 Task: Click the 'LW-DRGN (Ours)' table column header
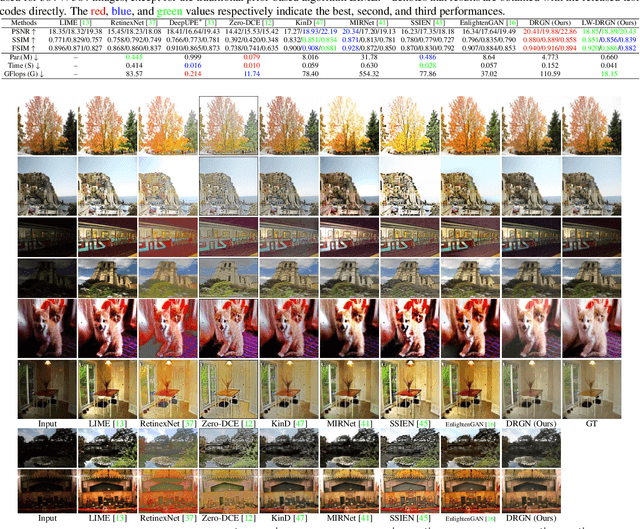click(609, 22)
